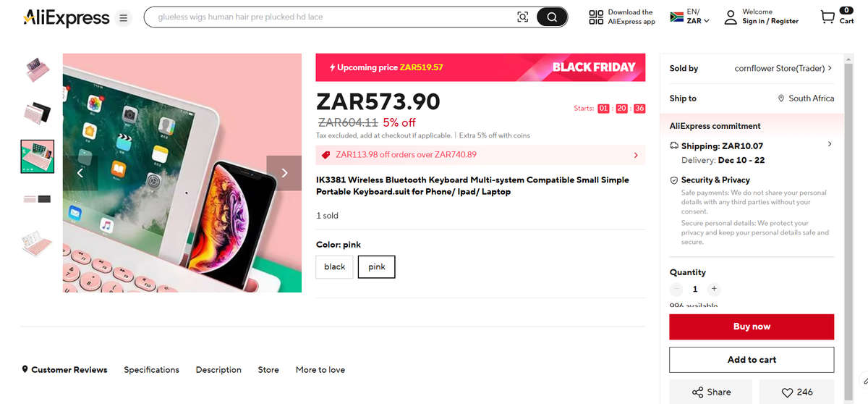Select the pink color option
Image resolution: width=868 pixels, height=404 pixels.
point(376,266)
